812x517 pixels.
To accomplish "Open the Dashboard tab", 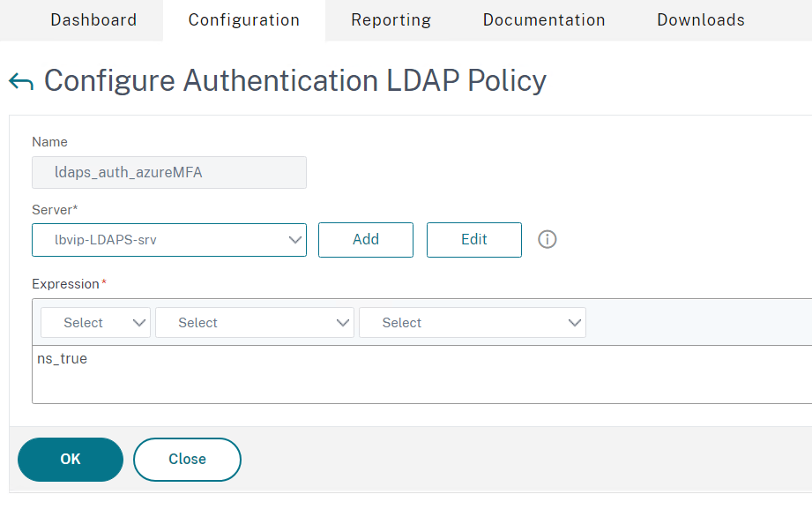I will pos(93,20).
